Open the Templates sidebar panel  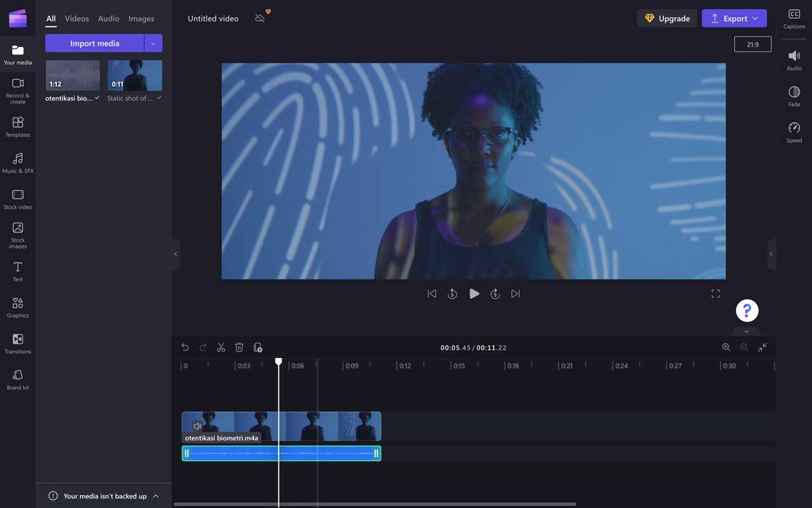point(18,126)
